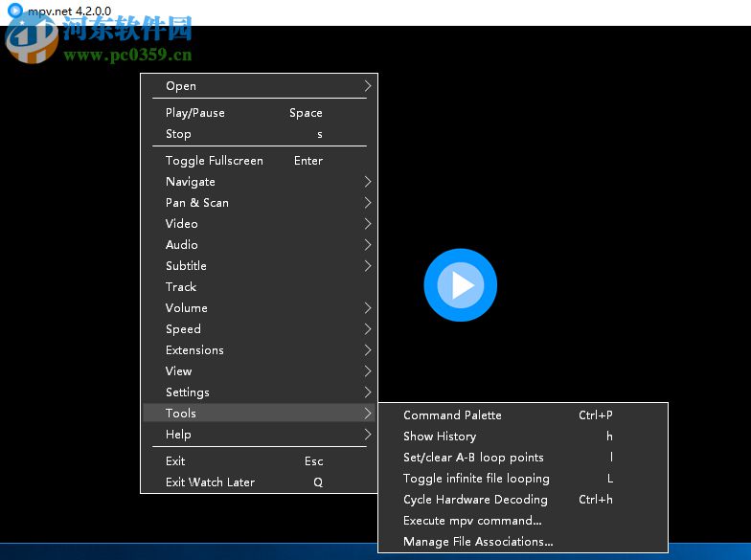Viewport: 751px width, 560px height.
Task: Open the Settings submenu
Action: tap(259, 392)
